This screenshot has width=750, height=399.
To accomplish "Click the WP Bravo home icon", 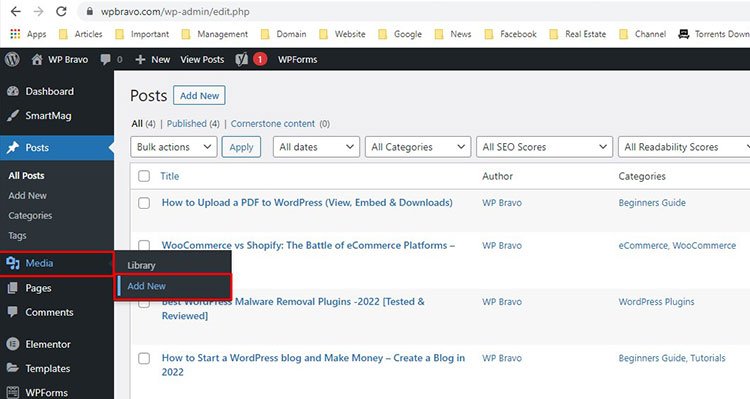I will (x=37, y=59).
